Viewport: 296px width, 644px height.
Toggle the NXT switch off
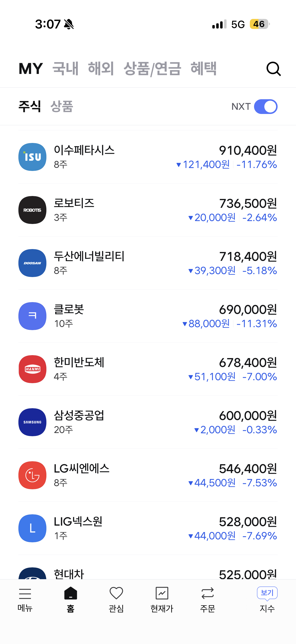click(x=266, y=107)
